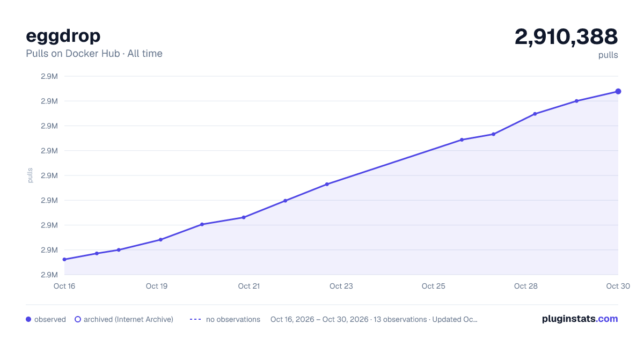Click the Oct 23 x-axis label
The image size is (644, 338).
(341, 286)
